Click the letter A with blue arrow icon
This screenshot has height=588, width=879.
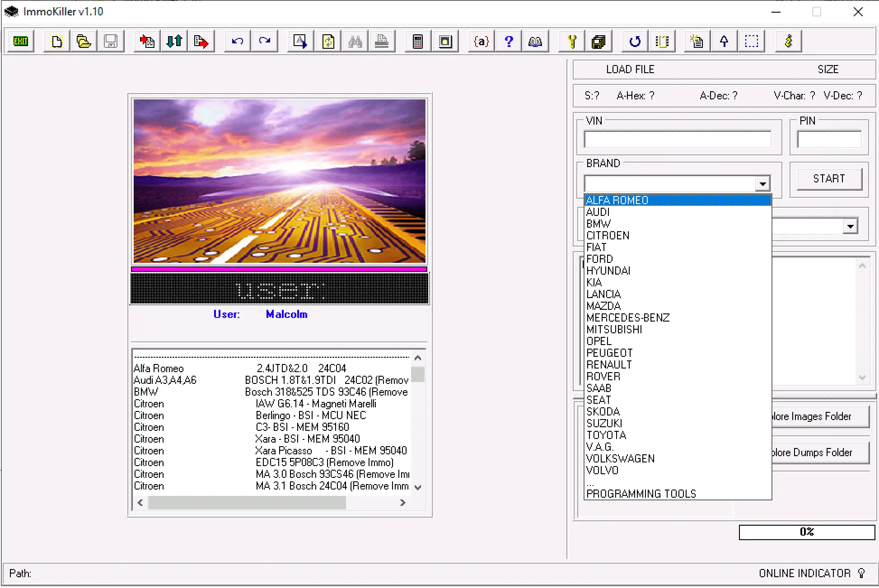[x=300, y=42]
